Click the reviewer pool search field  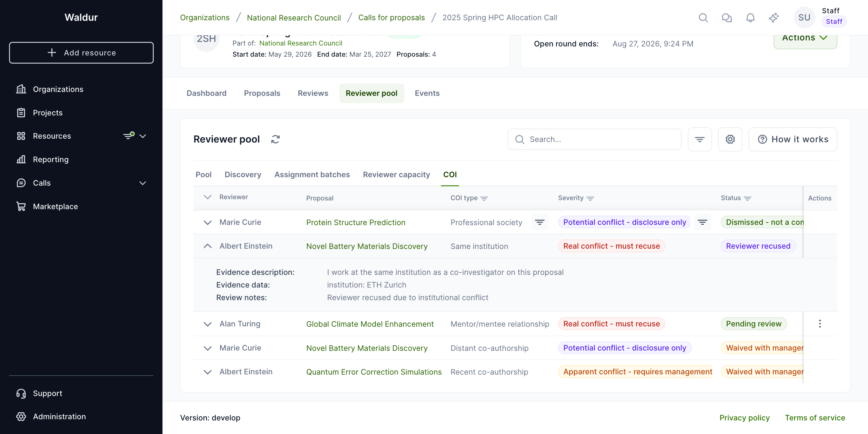click(x=594, y=139)
